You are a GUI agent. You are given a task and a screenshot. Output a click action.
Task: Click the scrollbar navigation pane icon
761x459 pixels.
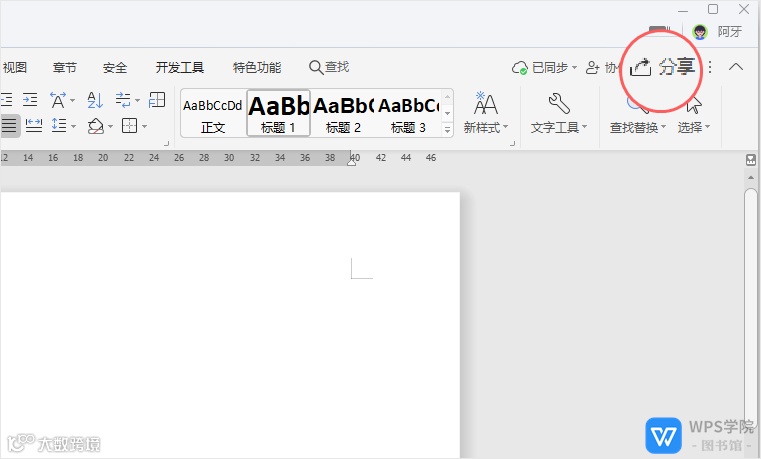point(751,160)
